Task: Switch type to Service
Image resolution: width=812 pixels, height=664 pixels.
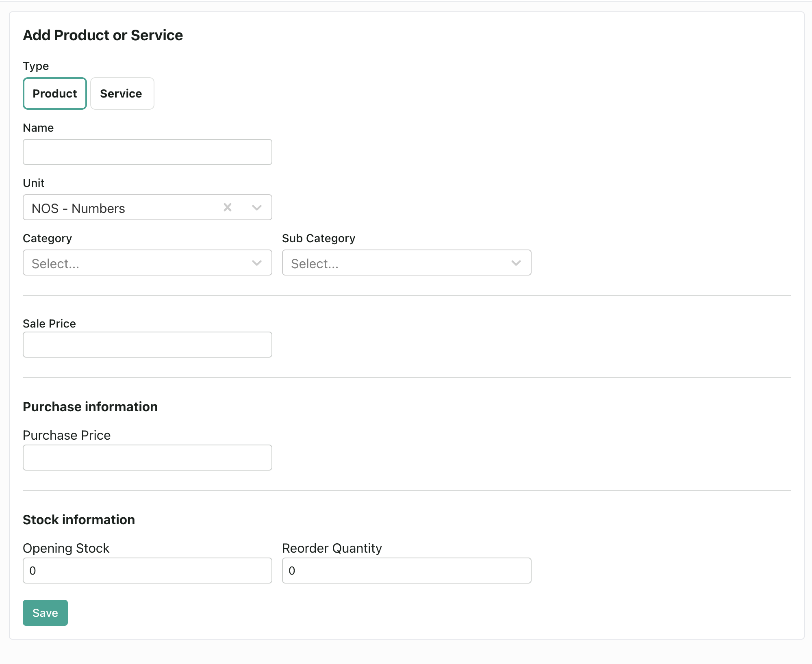Action: point(122,93)
